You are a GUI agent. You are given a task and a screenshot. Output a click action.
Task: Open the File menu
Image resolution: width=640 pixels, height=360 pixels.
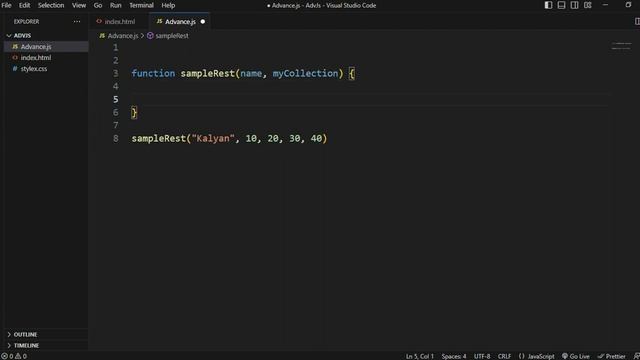[6, 5]
